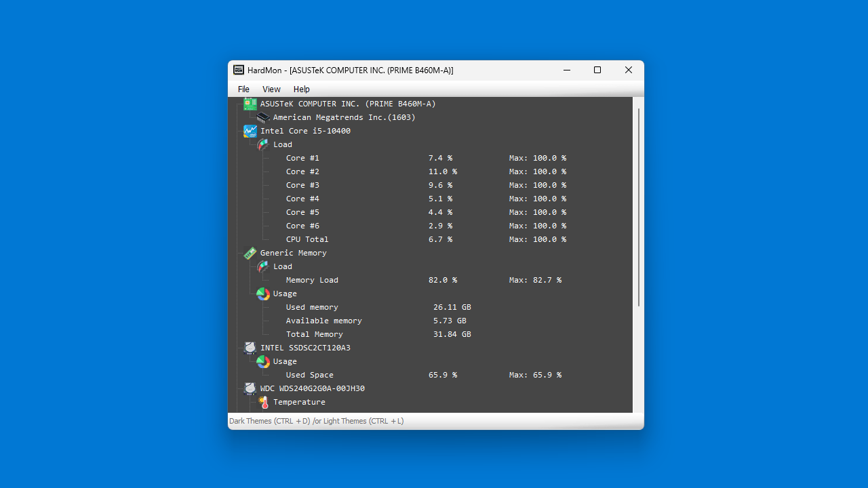Screen dimensions: 868x488
Task: Click the pie chart Usage icon under Generic Memory
Action: 263,293
